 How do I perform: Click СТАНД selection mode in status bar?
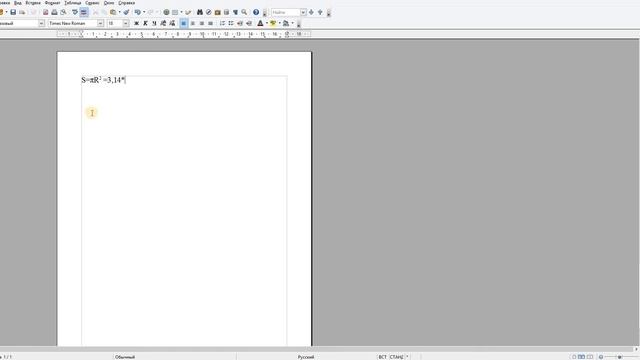coord(396,357)
